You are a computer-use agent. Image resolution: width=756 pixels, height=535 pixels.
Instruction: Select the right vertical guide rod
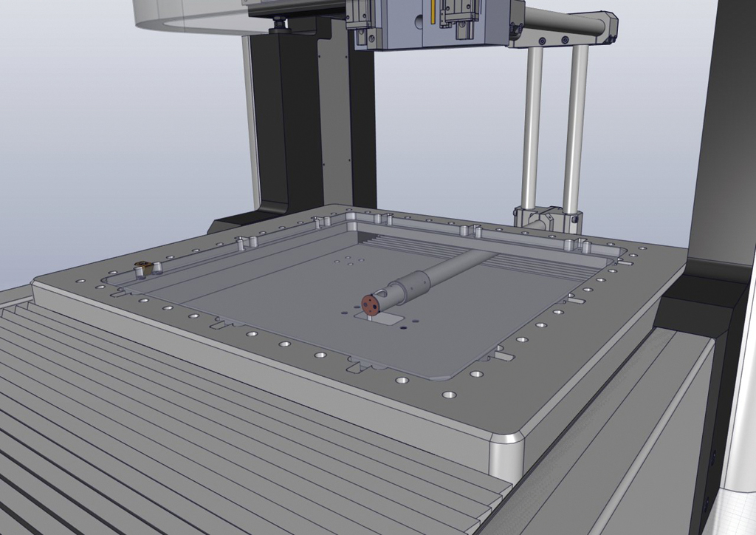[x=575, y=126]
